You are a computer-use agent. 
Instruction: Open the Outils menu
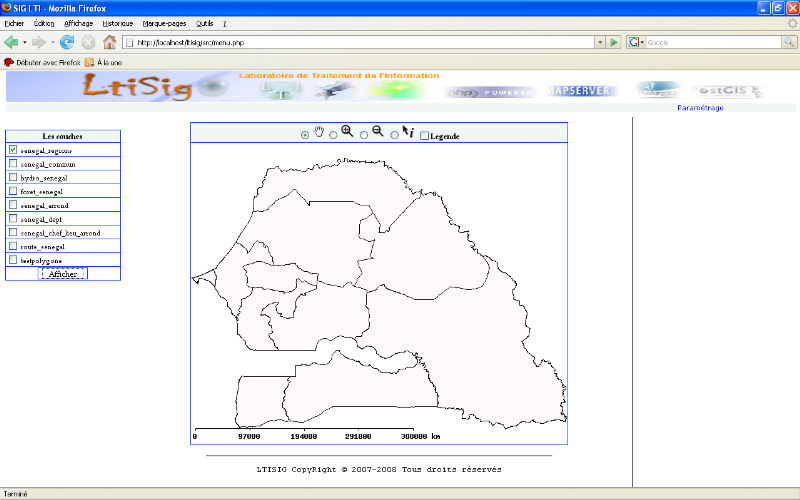click(x=205, y=23)
